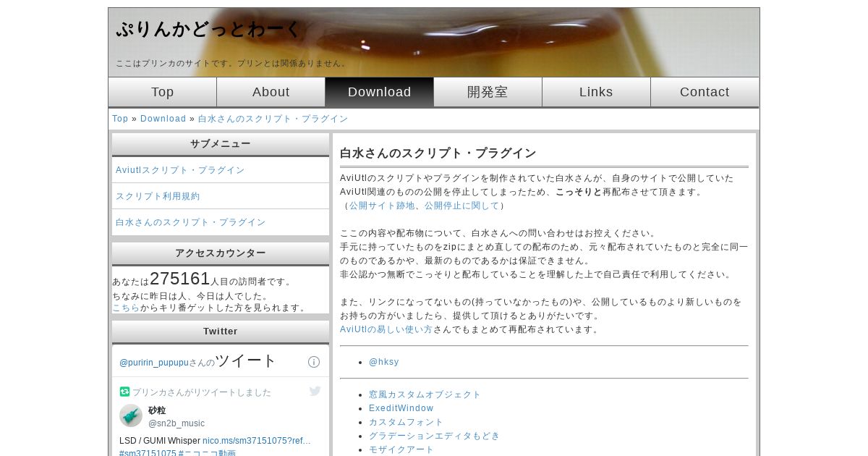Open the ExeditWindow download link
The height and width of the screenshot is (456, 868).
401,408
